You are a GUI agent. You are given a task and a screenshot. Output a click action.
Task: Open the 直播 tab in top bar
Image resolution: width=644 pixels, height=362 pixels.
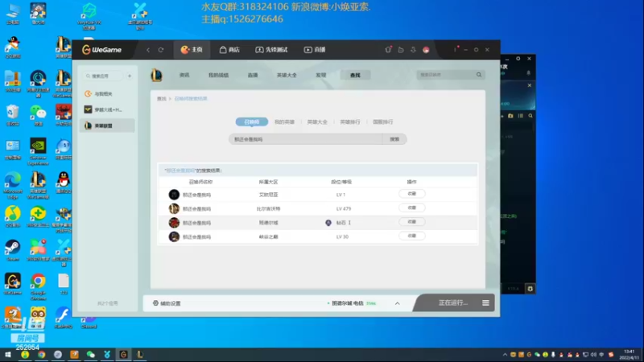coord(315,50)
